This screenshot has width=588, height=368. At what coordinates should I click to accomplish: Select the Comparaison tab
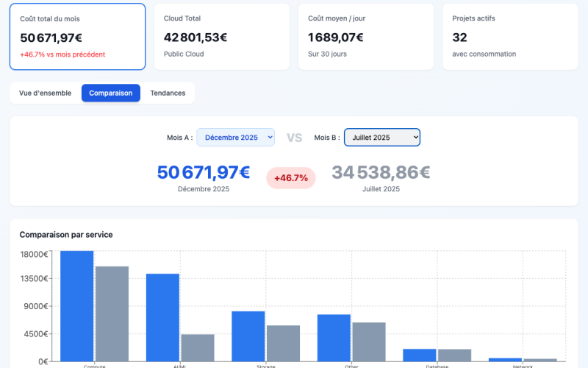pos(111,93)
